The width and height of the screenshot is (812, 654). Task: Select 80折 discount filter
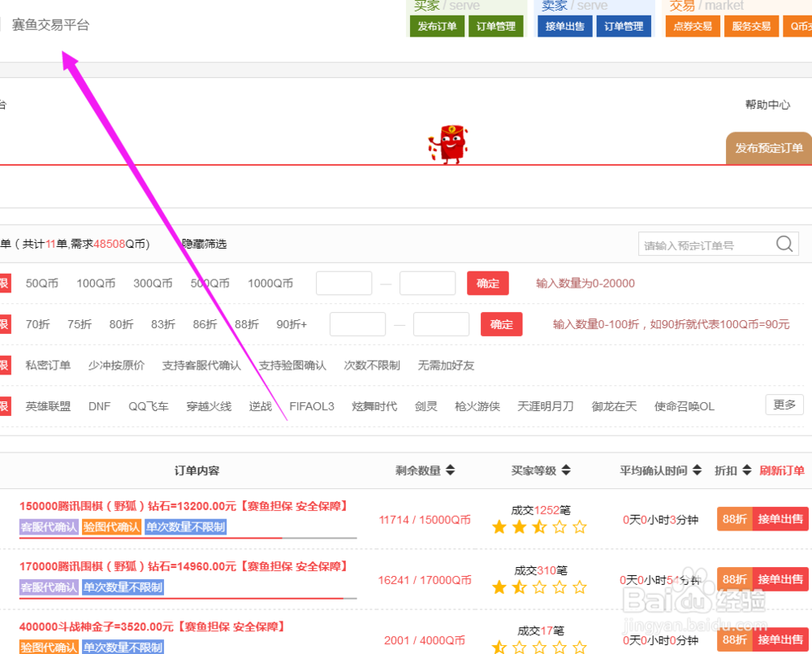[121, 324]
